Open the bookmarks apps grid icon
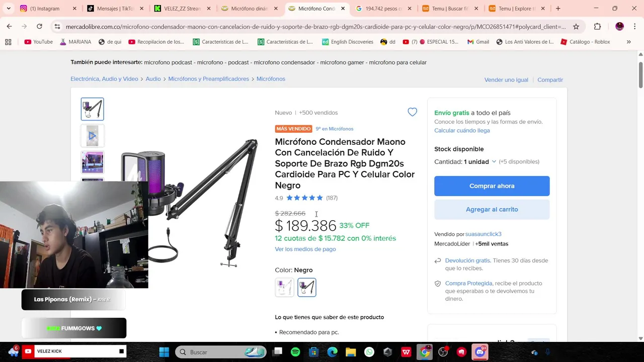Screen dimensions: 644x362 8,42
